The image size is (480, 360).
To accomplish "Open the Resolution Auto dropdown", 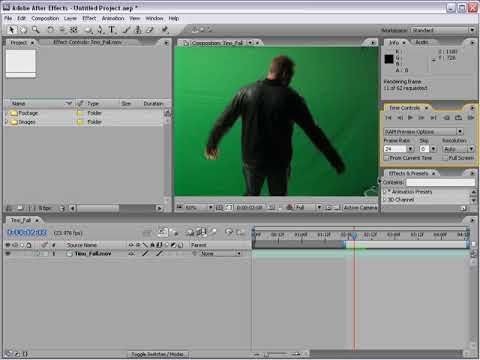I will click(x=458, y=149).
